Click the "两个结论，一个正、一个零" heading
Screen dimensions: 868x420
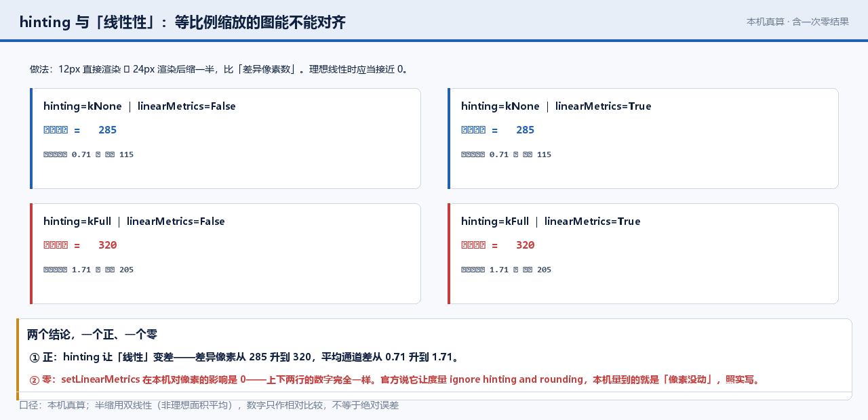[92, 335]
